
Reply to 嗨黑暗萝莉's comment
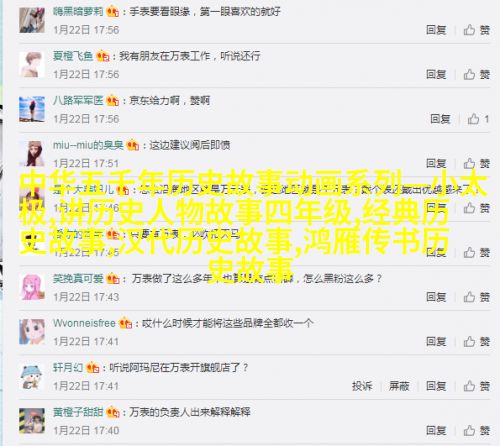pyautogui.click(x=436, y=30)
